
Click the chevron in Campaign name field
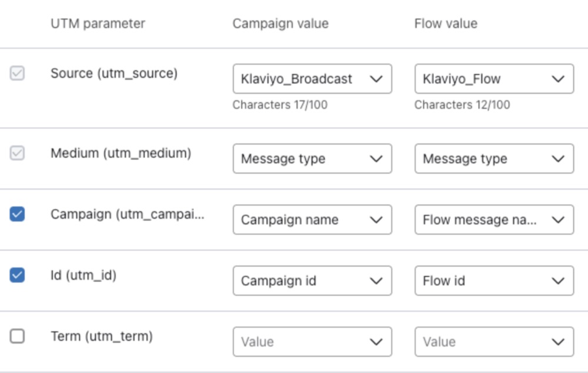(x=376, y=220)
